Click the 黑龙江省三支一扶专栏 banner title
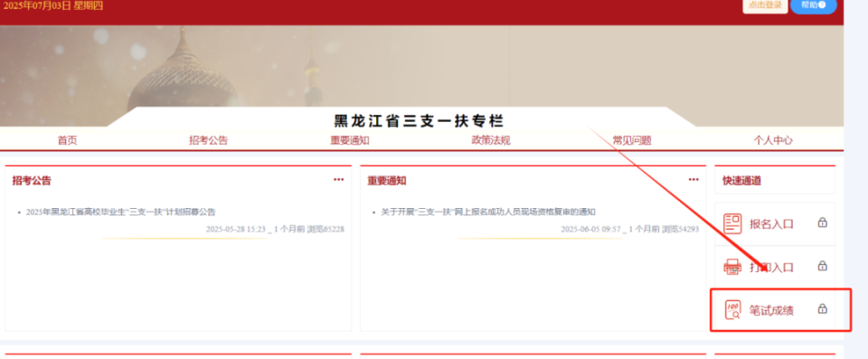The image size is (868, 359). (419, 121)
